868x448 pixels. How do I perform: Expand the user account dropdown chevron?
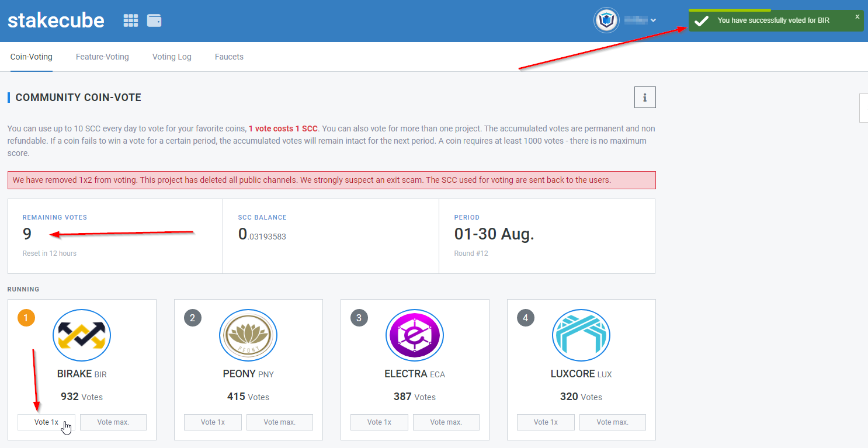pos(653,20)
